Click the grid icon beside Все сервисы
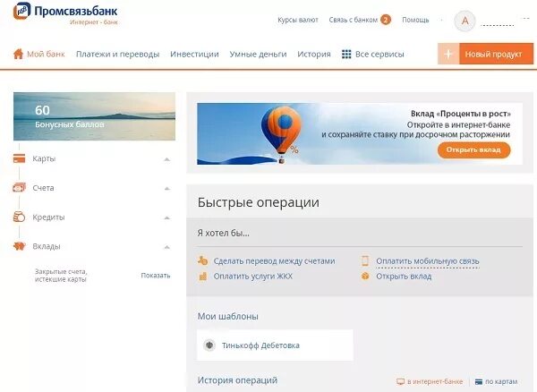This screenshot has width=537, height=392. pyautogui.click(x=346, y=54)
